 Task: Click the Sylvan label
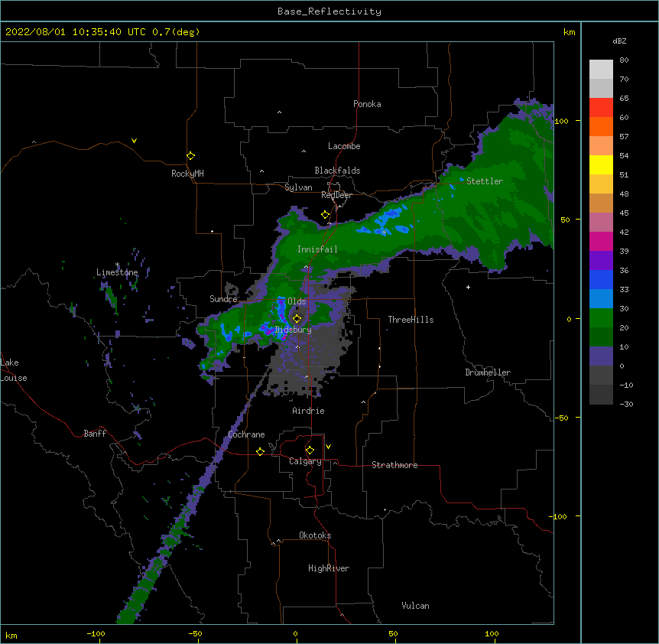(x=298, y=187)
